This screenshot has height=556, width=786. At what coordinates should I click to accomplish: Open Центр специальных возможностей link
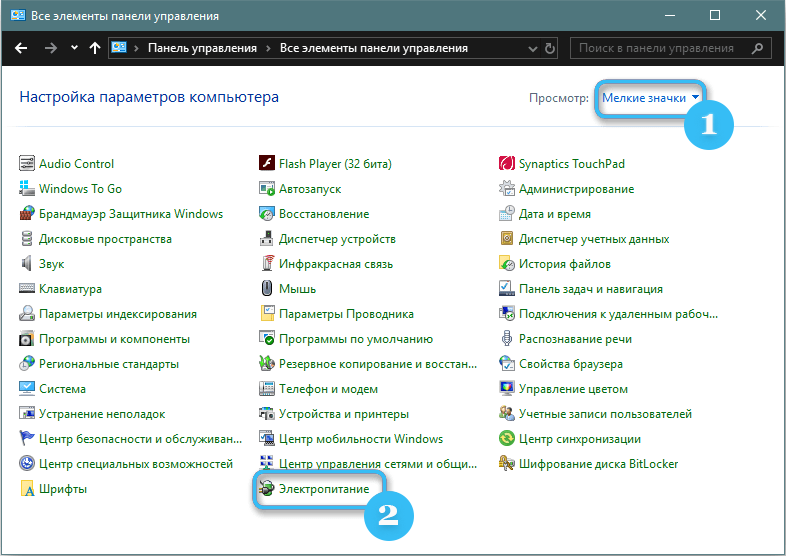136,464
